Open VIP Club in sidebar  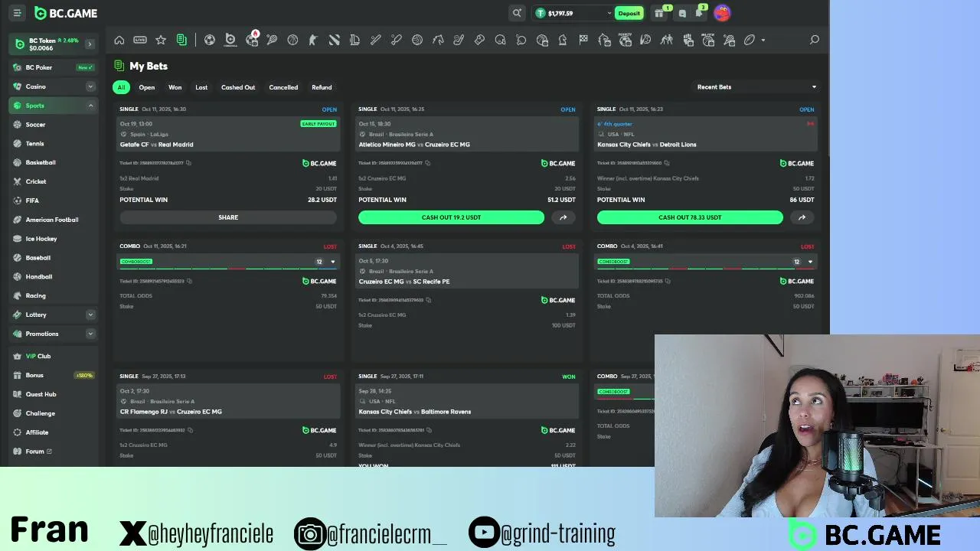click(x=54, y=356)
